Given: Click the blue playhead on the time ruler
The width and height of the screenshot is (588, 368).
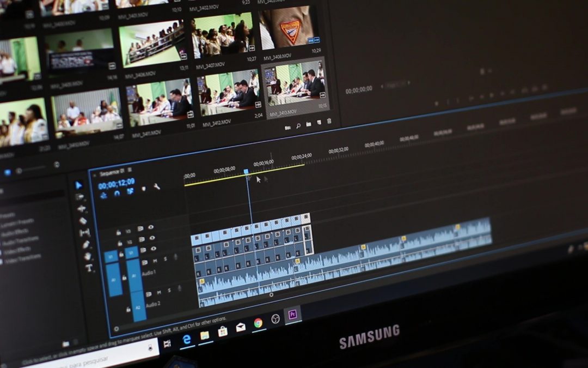Looking at the screenshot, I should 246,172.
